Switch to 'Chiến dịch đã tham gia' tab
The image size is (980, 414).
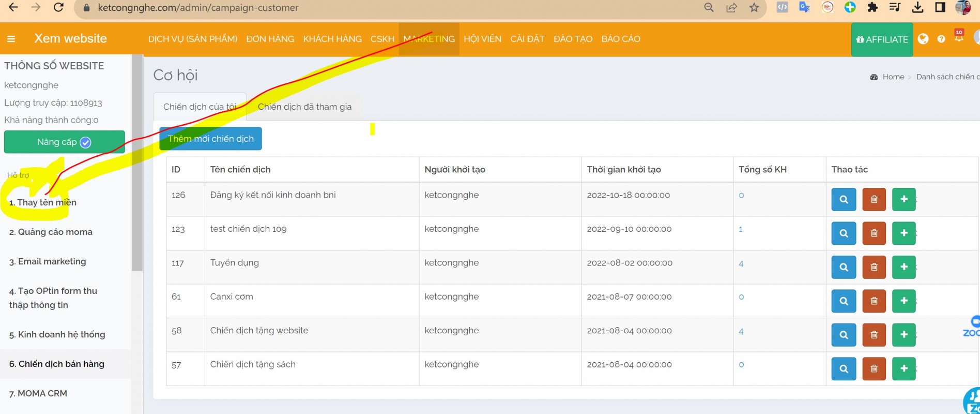tap(304, 107)
